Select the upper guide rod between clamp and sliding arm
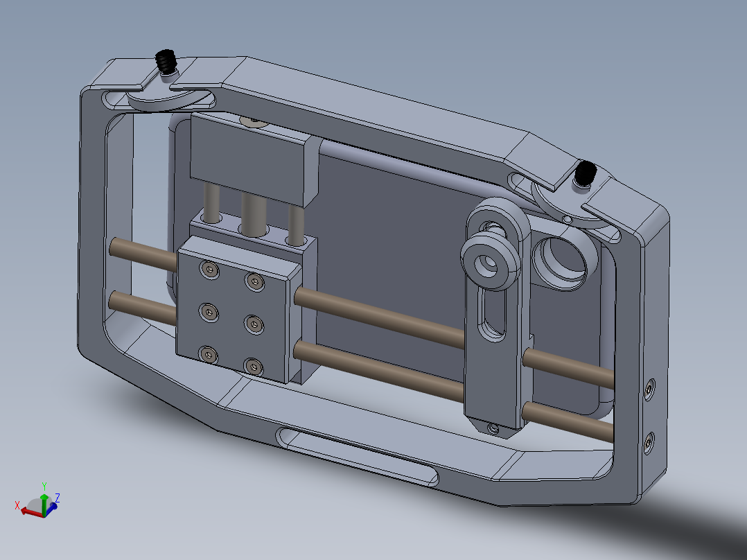This screenshot has height=560, width=747. pos(380,317)
